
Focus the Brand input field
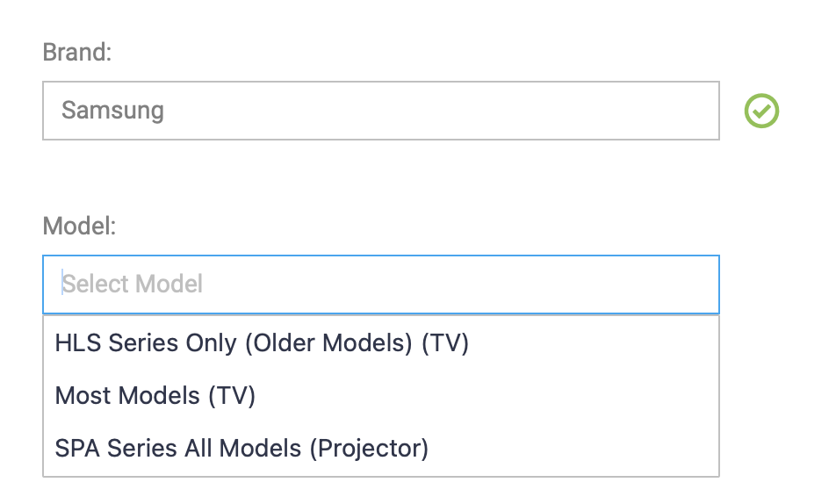(380, 111)
